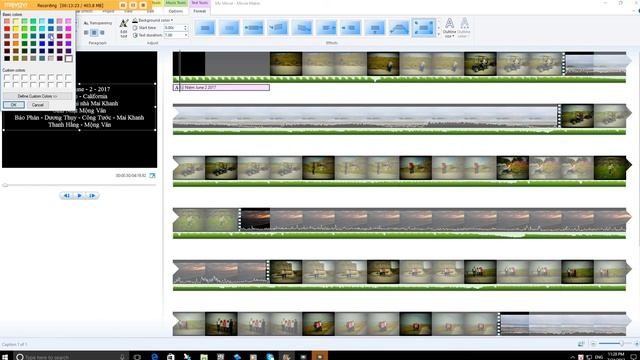Apply the ninth arc text effect
The height and width of the screenshot is (360, 640).
pyautogui.click(x=399, y=28)
